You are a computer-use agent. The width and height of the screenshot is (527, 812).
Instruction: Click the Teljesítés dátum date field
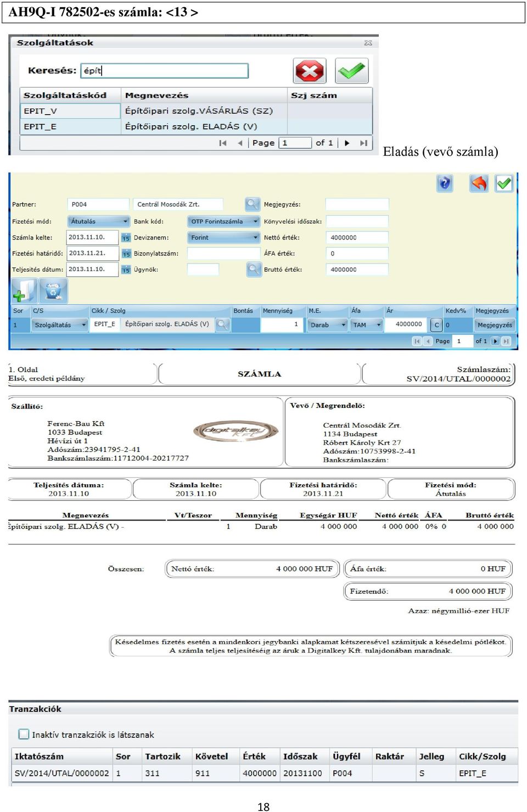(x=93, y=269)
